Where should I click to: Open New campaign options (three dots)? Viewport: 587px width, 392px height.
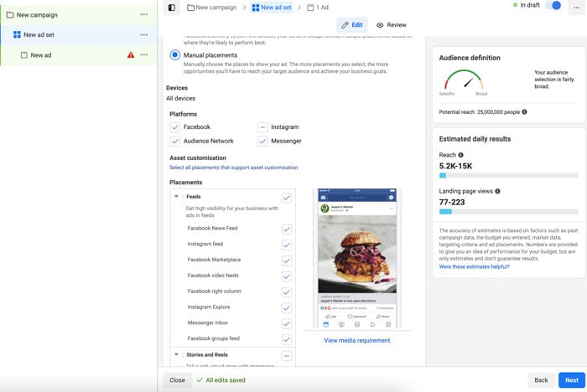[143, 14]
